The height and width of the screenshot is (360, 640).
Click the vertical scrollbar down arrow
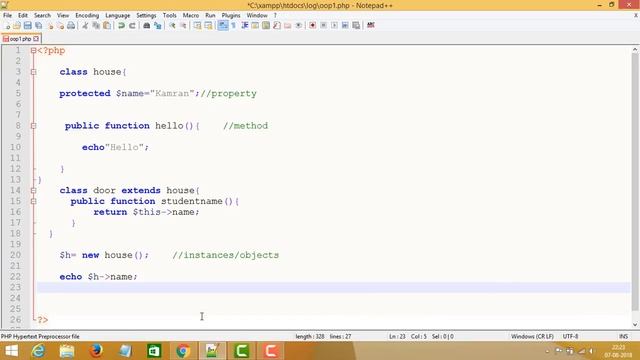coord(635,325)
